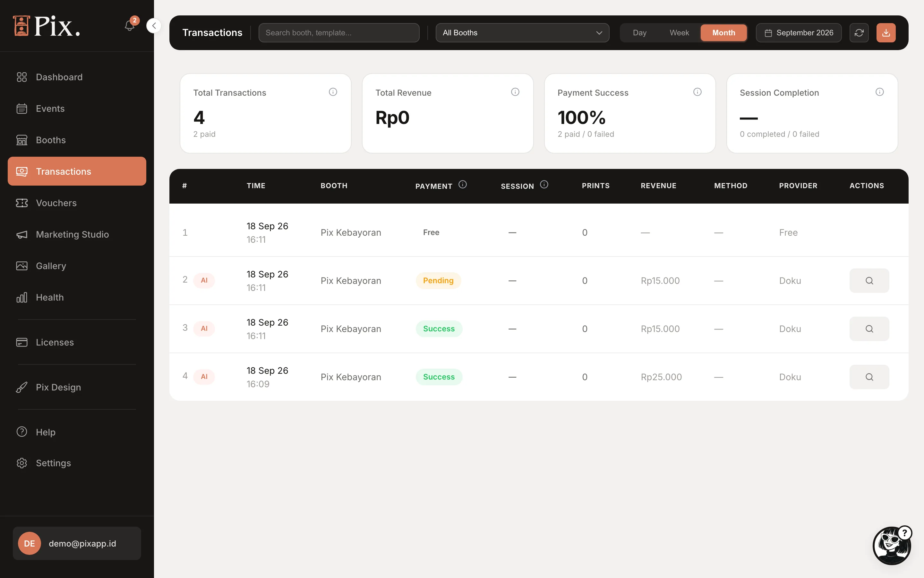Expand the All Booths dropdown

pyautogui.click(x=522, y=33)
